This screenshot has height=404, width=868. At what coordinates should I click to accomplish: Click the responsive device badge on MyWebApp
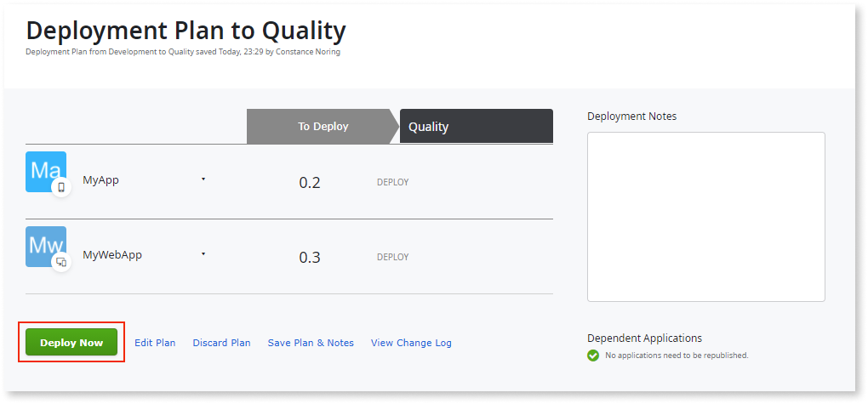[61, 262]
